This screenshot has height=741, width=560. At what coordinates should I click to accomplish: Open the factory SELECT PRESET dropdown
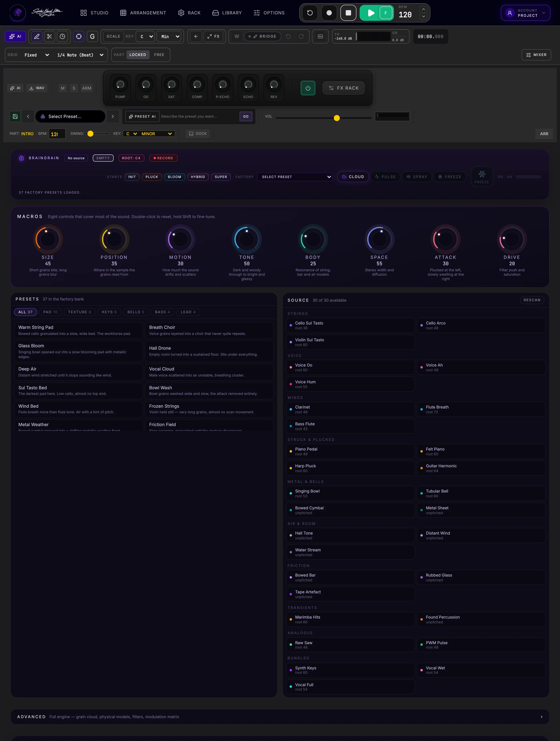tap(295, 177)
